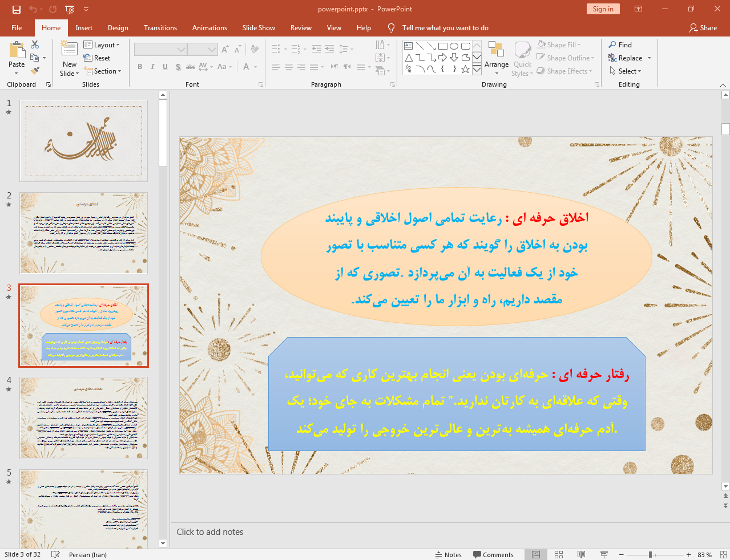Open the Layout dropdown
The width and height of the screenshot is (730, 560).
102,45
